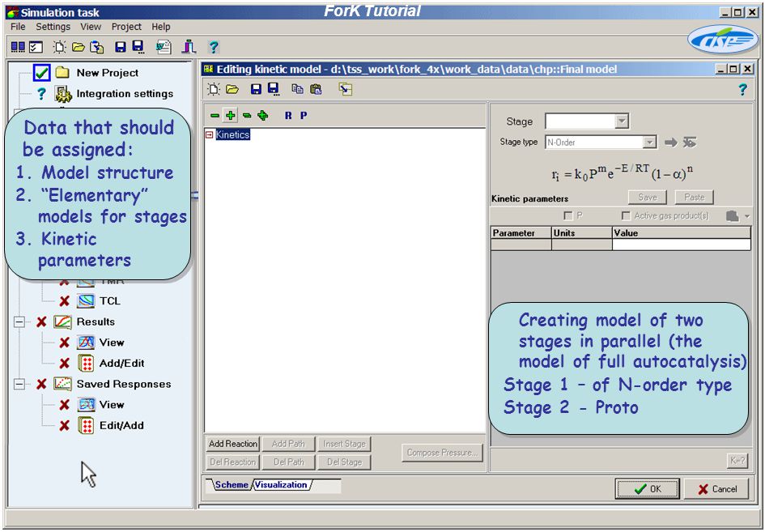Switch to the Visualization tab

point(281,485)
